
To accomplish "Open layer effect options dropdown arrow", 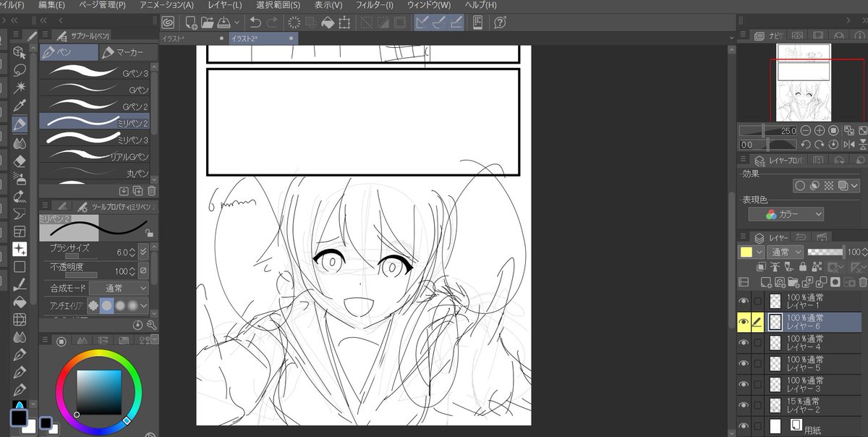I will click(x=855, y=185).
